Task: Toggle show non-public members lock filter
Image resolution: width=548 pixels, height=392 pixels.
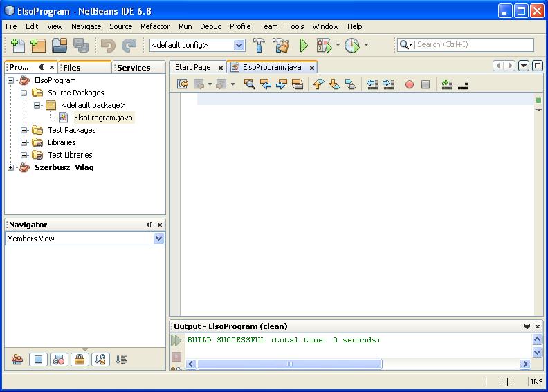Action: pos(80,360)
